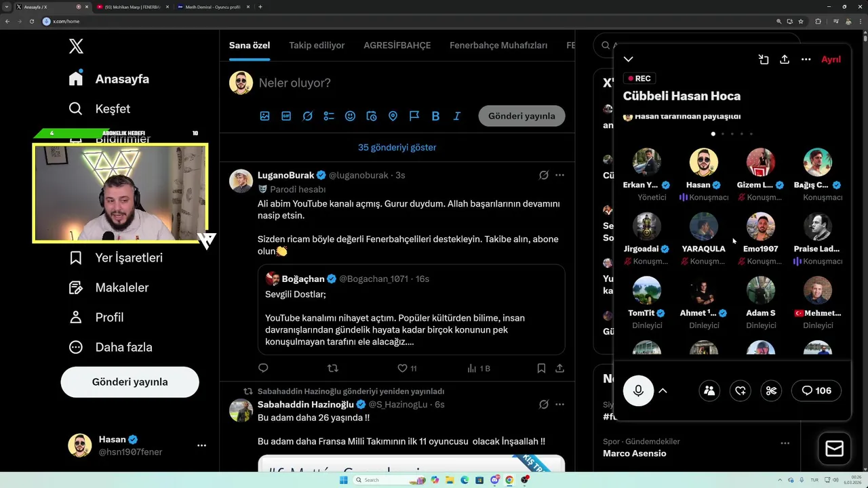Schedule post icon in composer
Image resolution: width=868 pixels, height=488 pixels.
(372, 116)
